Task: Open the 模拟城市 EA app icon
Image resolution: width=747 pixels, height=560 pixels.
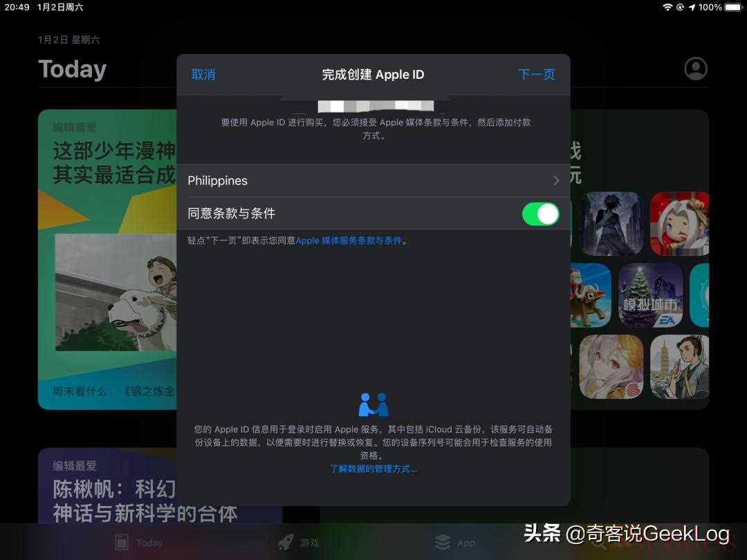Action: pos(650,295)
